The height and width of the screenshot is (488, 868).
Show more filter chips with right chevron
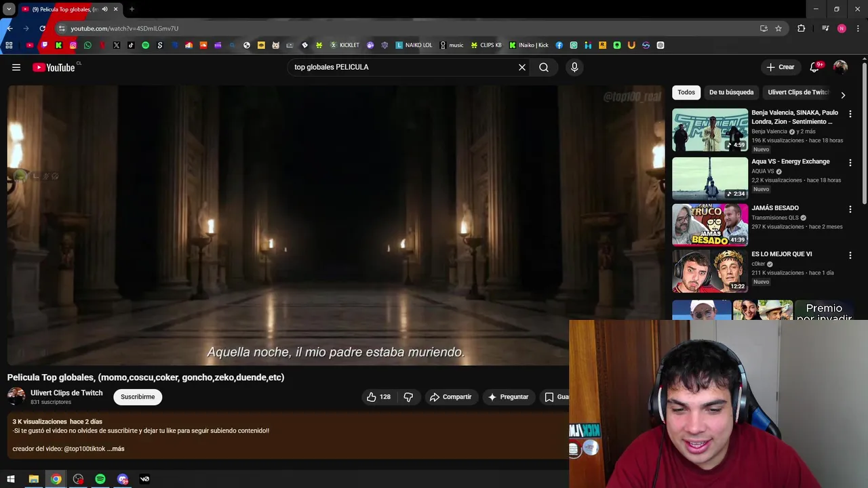(843, 95)
